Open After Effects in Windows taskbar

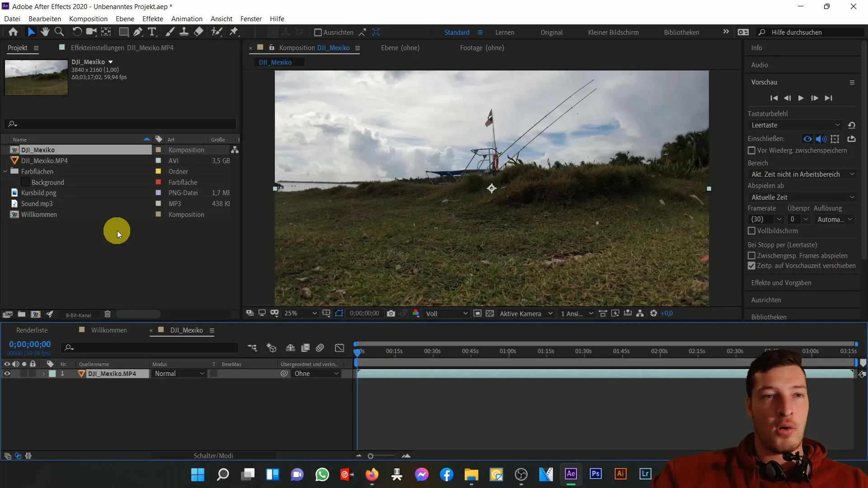point(571,474)
